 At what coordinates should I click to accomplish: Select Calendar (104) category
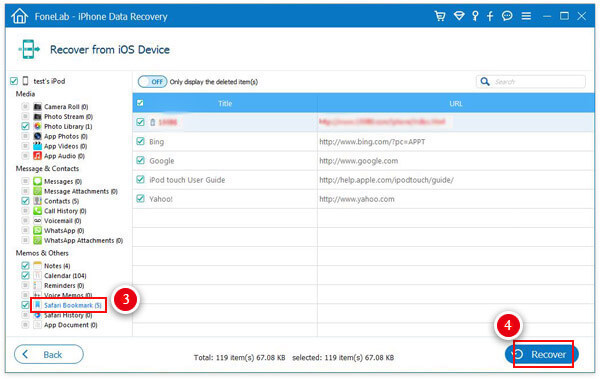tap(65, 276)
